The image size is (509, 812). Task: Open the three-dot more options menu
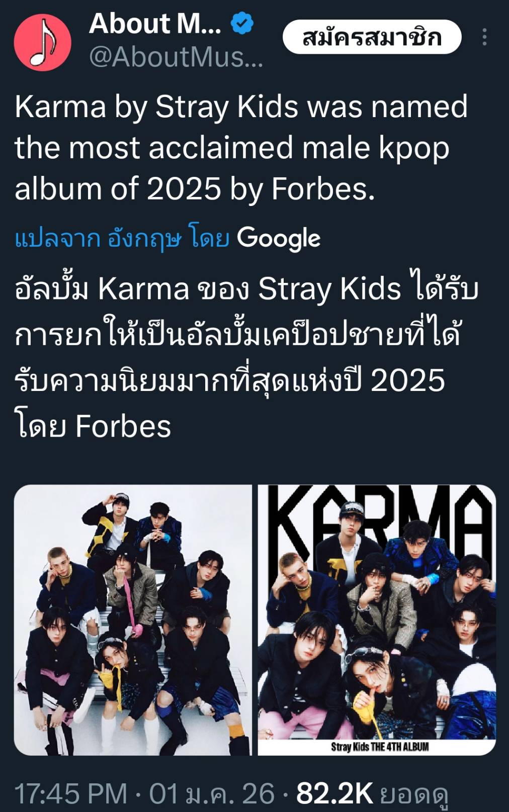click(x=484, y=37)
